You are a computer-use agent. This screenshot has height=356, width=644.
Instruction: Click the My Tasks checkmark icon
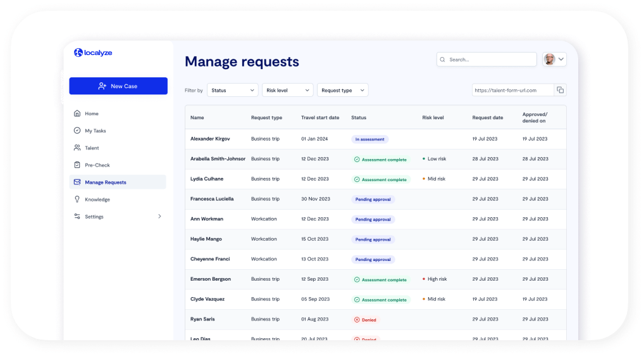[x=77, y=130]
